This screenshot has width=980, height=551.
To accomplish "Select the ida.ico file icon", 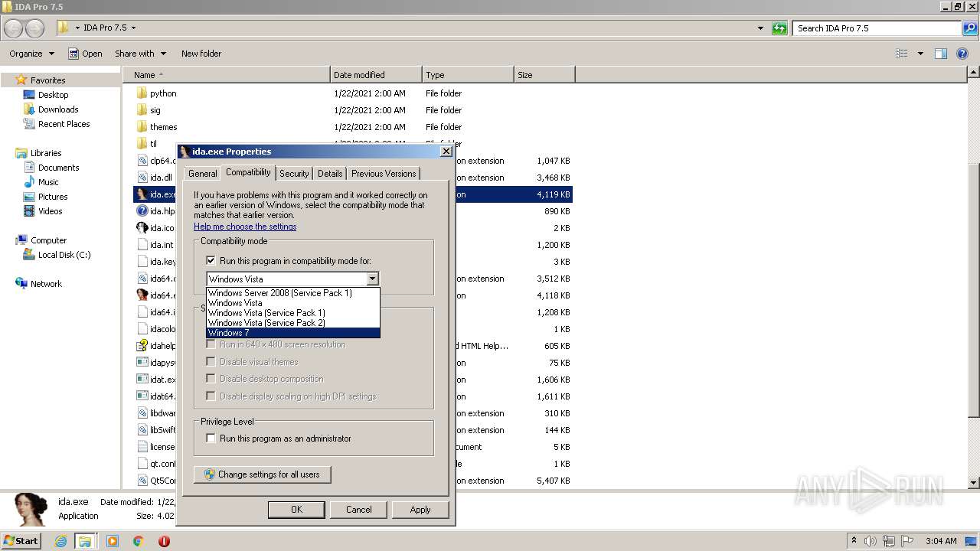I will [x=142, y=228].
